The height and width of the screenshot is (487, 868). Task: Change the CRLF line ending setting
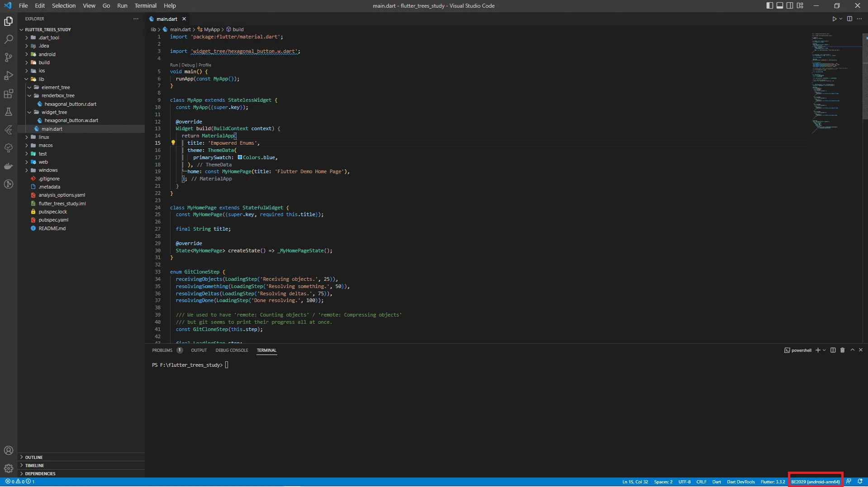click(x=701, y=482)
